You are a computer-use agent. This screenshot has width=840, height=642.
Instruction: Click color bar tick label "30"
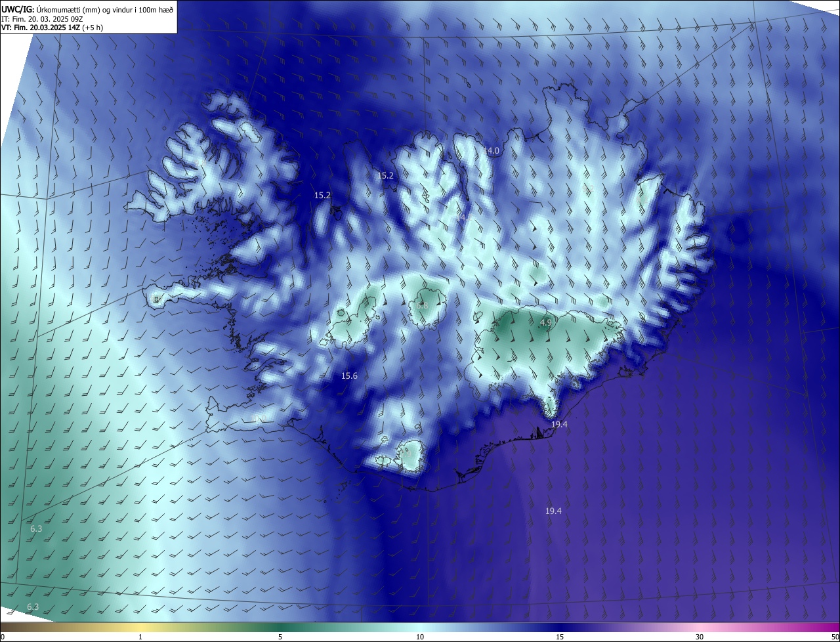[x=700, y=637]
